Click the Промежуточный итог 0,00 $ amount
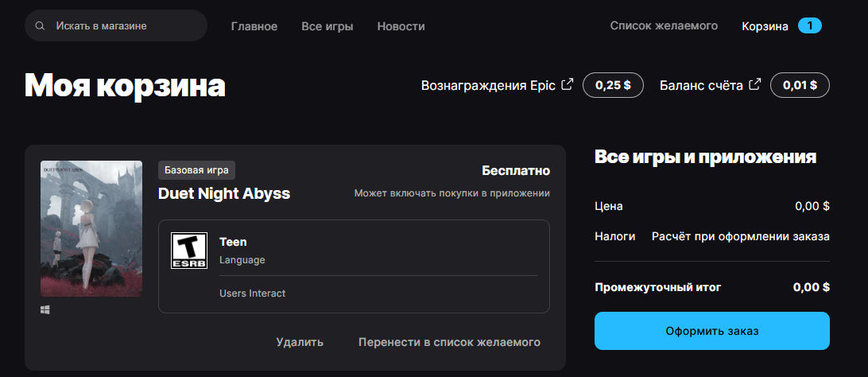The image size is (868, 377). click(812, 287)
